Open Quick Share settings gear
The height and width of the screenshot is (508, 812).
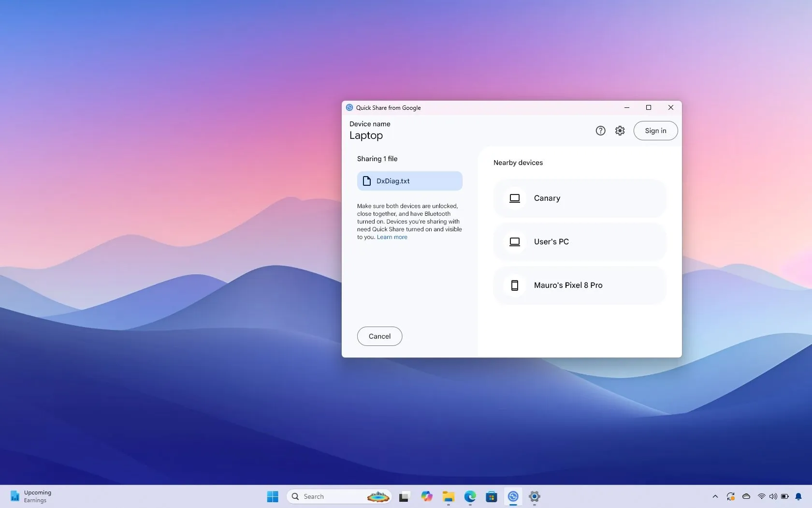620,131
